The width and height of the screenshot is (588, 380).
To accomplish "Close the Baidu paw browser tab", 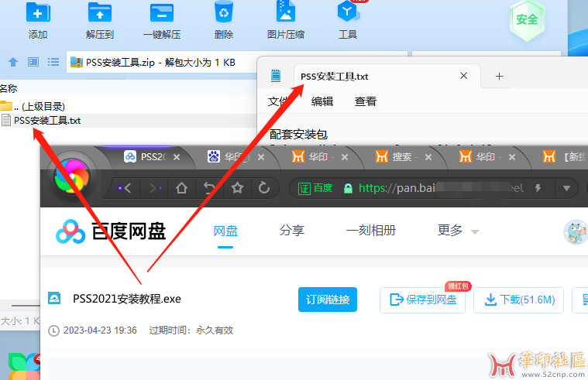I will (261, 157).
